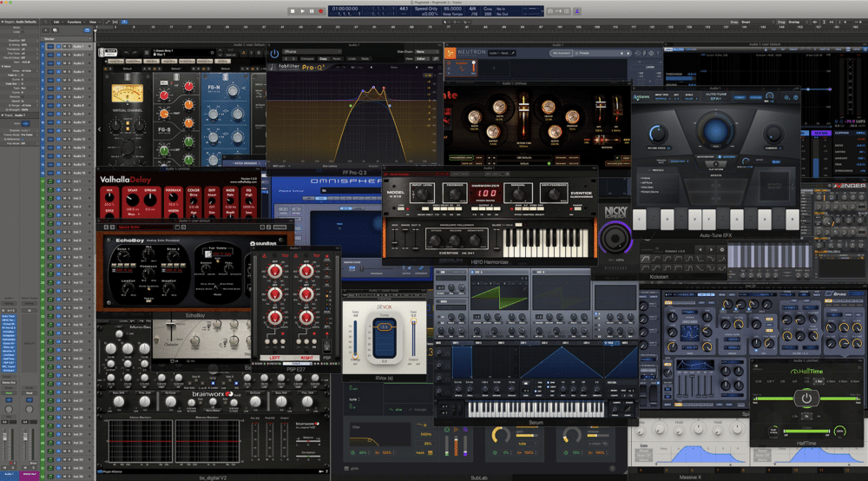Collapse the More section in the inspector
The image size is (868, 481).
point(3,67)
